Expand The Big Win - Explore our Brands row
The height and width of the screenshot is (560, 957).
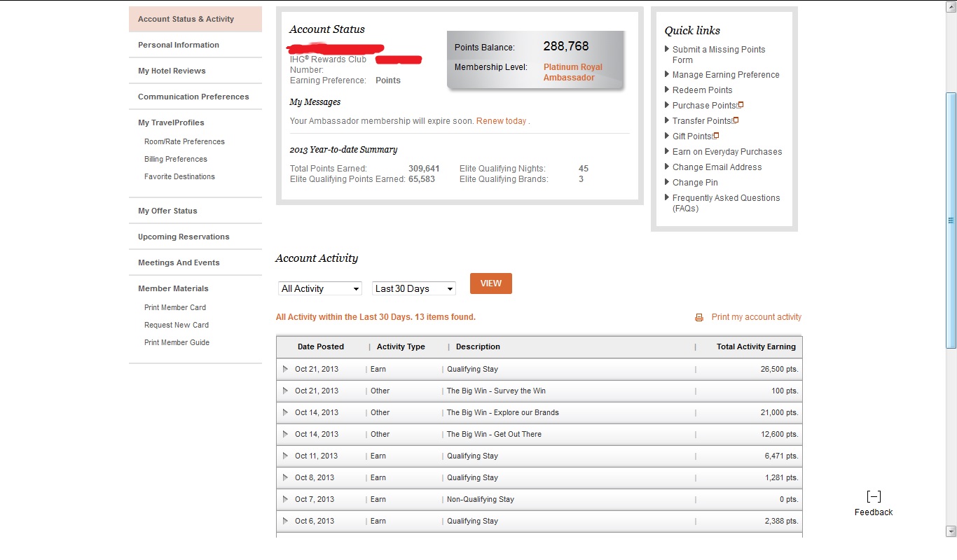(x=285, y=412)
